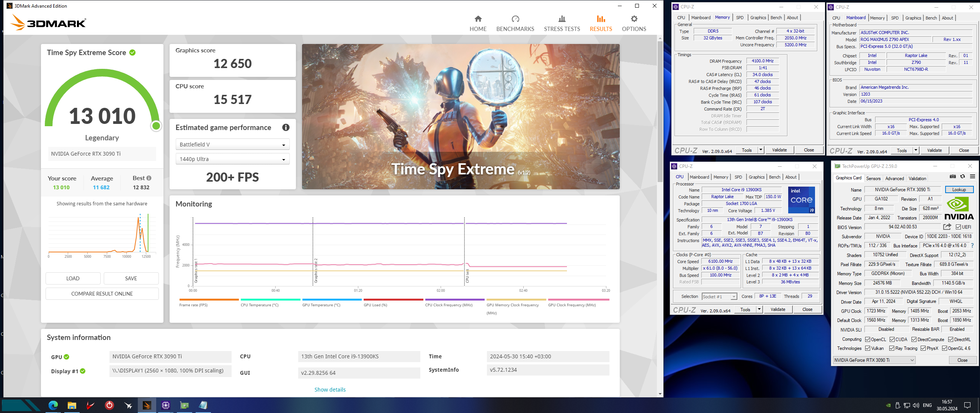The width and height of the screenshot is (980, 413).
Task: Open the GPU selection dropdown in GPU-Z
Action: [874, 360]
